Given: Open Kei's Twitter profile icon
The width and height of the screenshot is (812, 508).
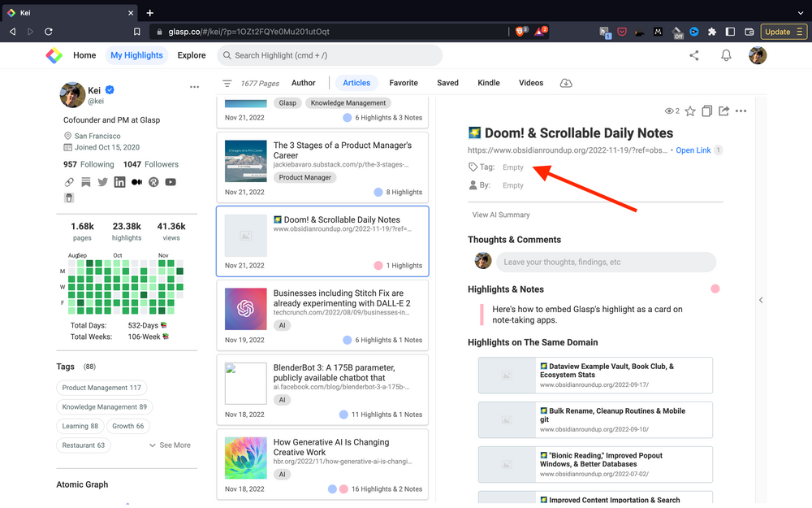Looking at the screenshot, I should click(x=102, y=182).
